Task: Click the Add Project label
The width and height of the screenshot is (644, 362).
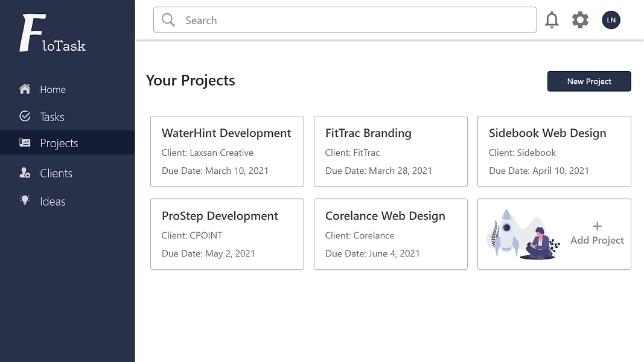Action: [597, 240]
